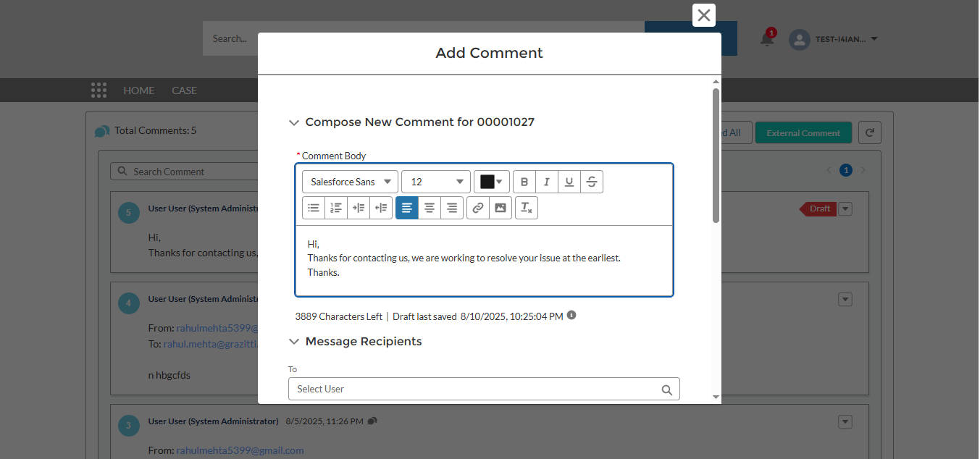The image size is (980, 459).
Task: Apply Underline formatting to text
Action: pos(569,182)
